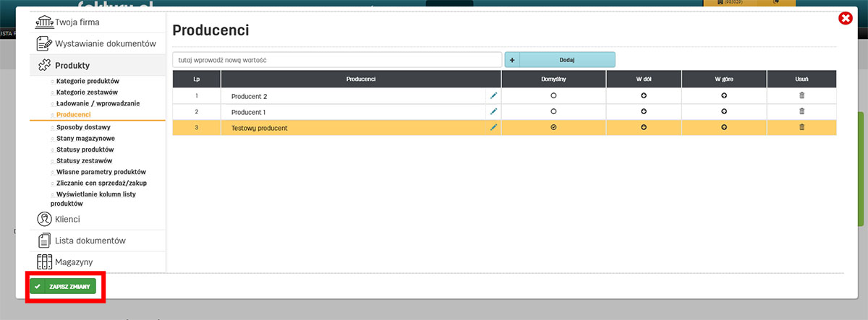Viewport: 868px width, 320px height.
Task: Toggle default radio for Testowy producent
Action: point(553,127)
